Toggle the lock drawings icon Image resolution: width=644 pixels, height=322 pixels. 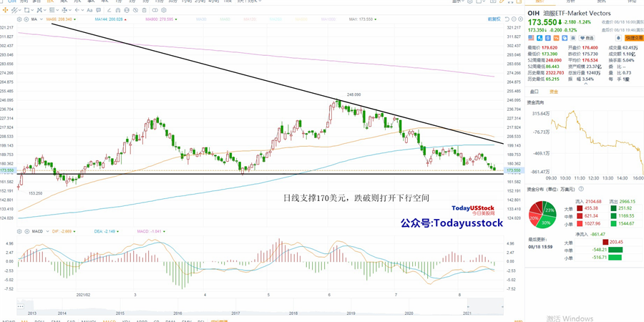[127, 10]
